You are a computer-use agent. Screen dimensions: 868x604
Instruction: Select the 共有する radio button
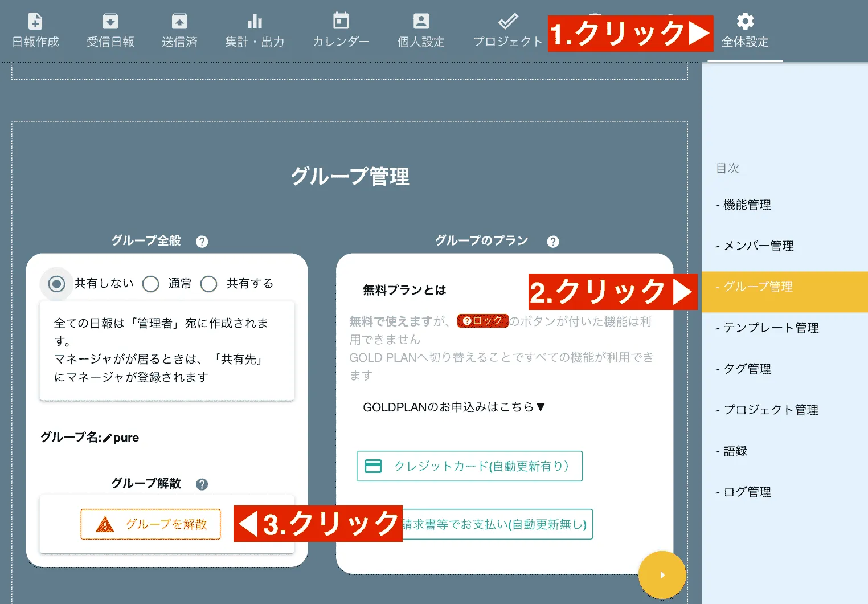point(208,283)
